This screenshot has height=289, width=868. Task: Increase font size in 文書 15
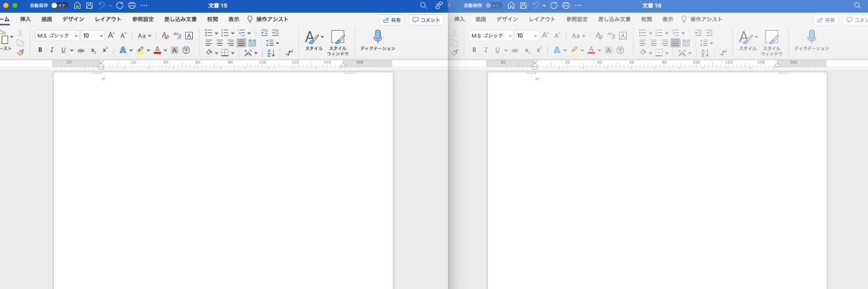(x=112, y=35)
